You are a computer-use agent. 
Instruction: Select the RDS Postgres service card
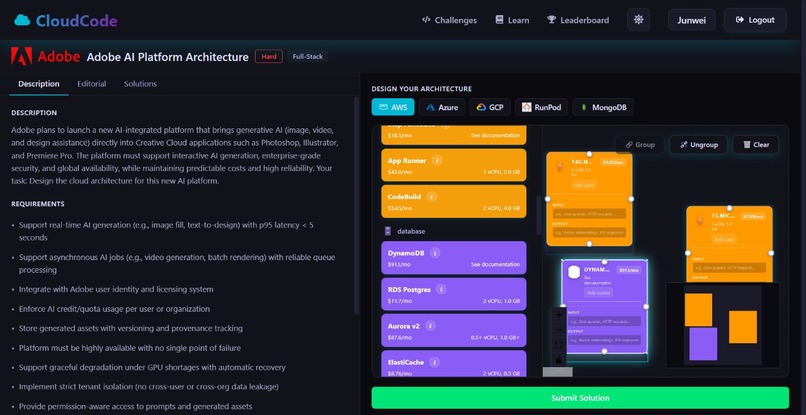tap(453, 294)
